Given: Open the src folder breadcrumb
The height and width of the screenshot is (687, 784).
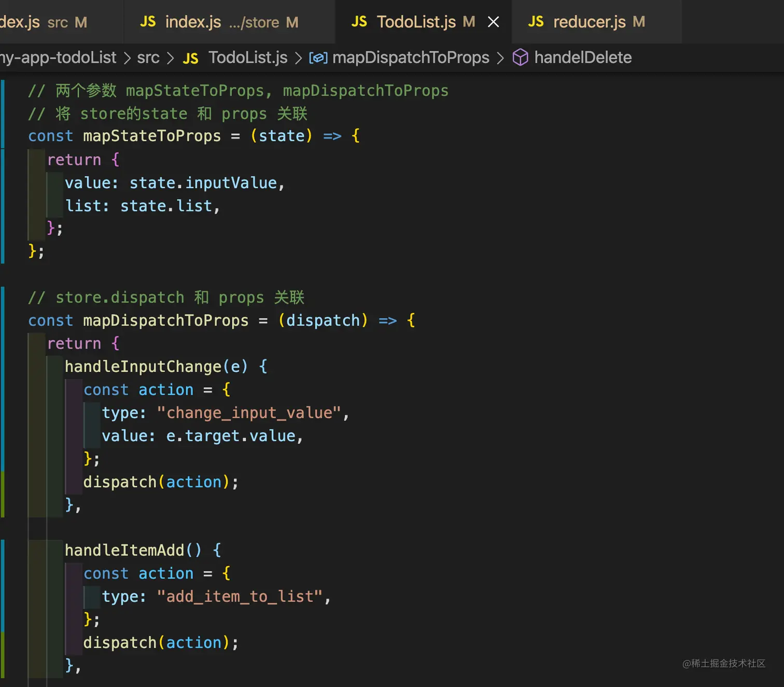Looking at the screenshot, I should click(x=148, y=58).
